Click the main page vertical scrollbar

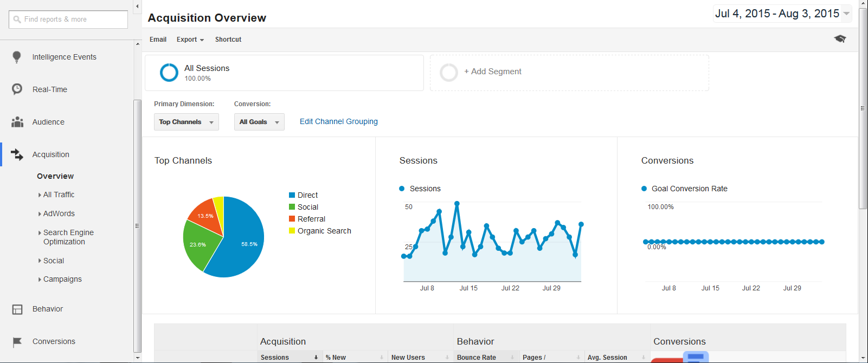tap(863, 108)
